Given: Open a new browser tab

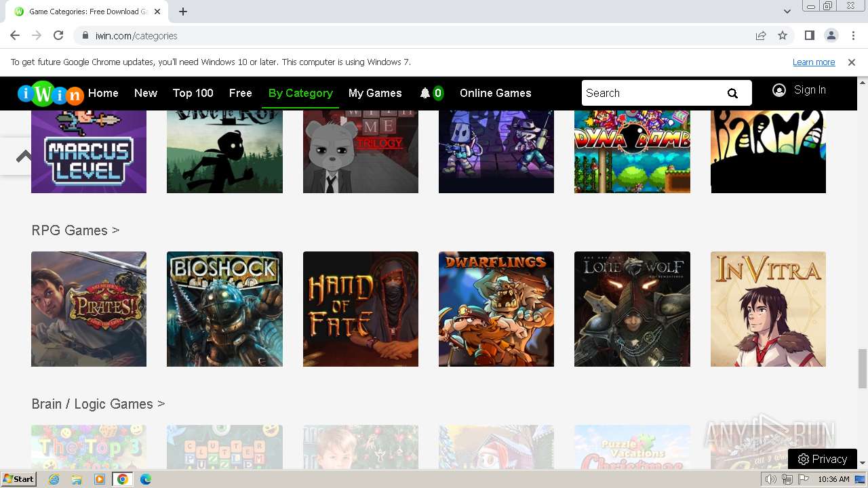Looking at the screenshot, I should [183, 12].
